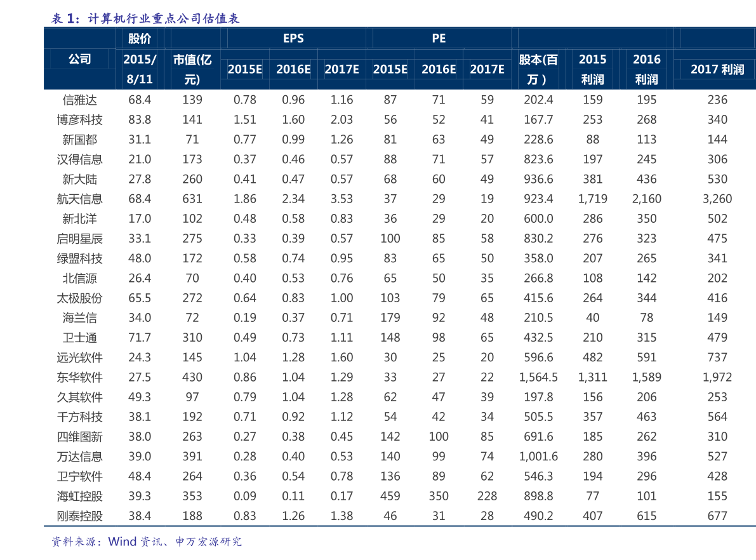
Task: Click the 市值(亿元) column header
Action: 192,69
